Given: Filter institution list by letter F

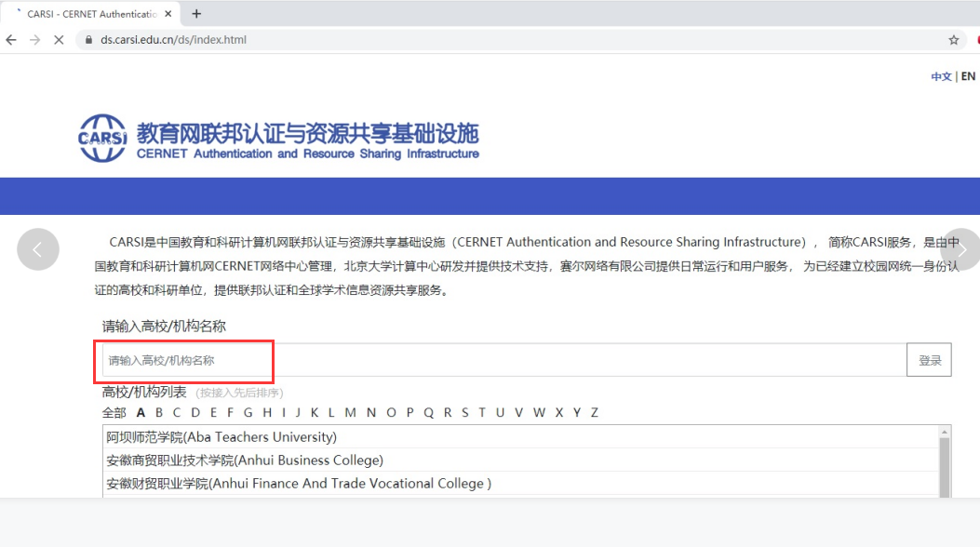Looking at the screenshot, I should (230, 413).
